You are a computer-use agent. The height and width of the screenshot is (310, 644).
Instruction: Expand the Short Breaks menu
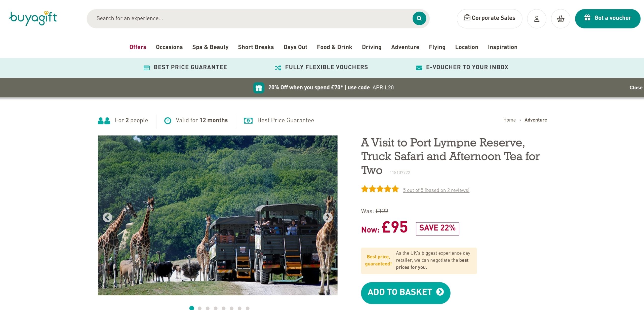coord(256,47)
